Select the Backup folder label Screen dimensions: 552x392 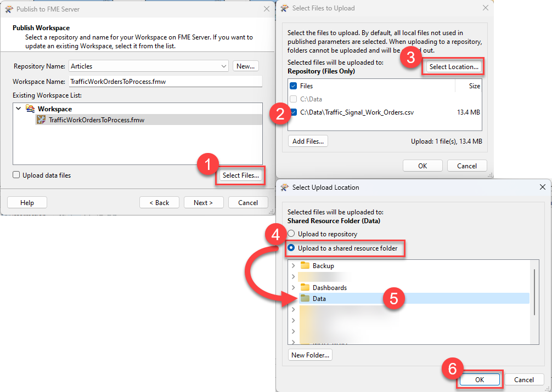click(323, 266)
